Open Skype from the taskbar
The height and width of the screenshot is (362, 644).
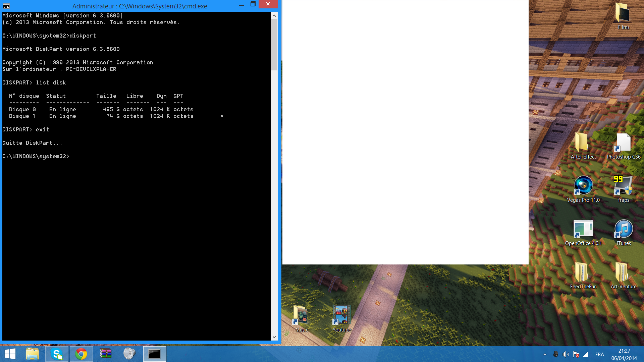57,354
